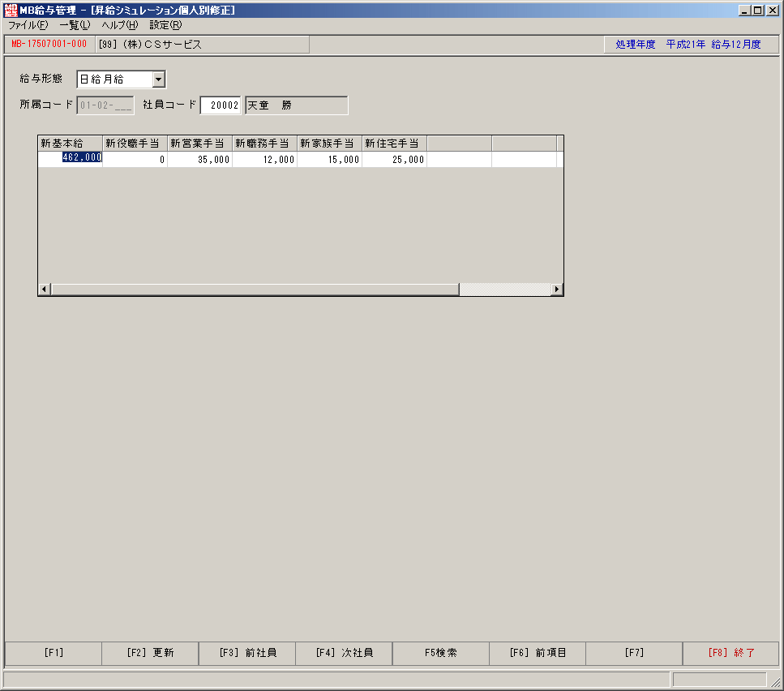Click the 35,000 sales allowance cell

point(200,160)
